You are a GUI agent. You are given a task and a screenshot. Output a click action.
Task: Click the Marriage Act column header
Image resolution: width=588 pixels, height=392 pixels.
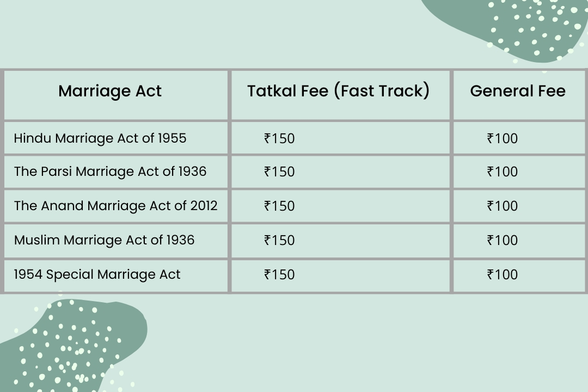coord(110,91)
